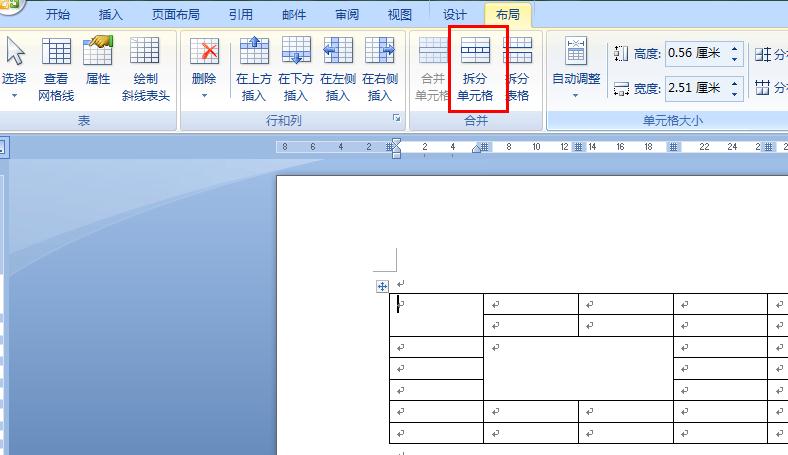Switch to the 开始 (Home) tab

pos(58,15)
